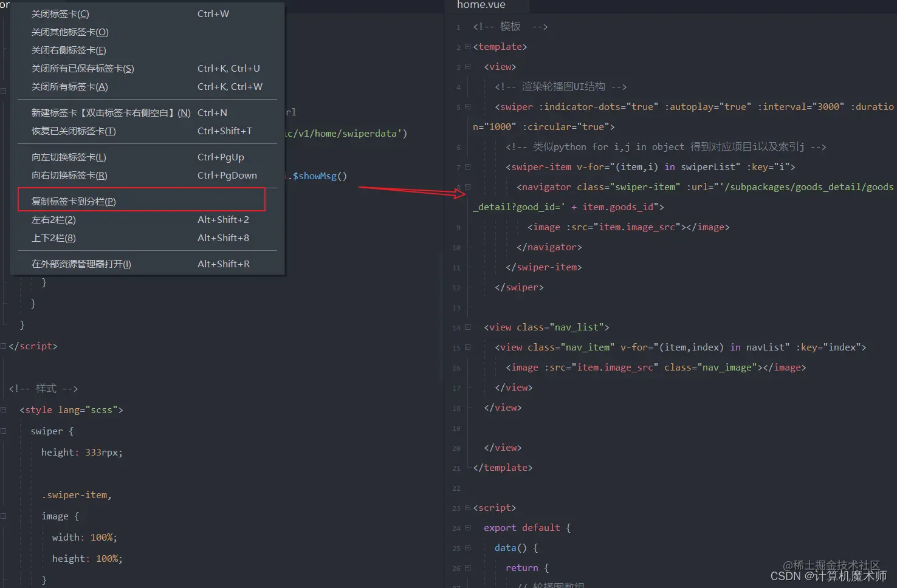This screenshot has width=897, height=588.
Task: Select 向右切换标签卡(R) entry
Action: tap(147, 175)
